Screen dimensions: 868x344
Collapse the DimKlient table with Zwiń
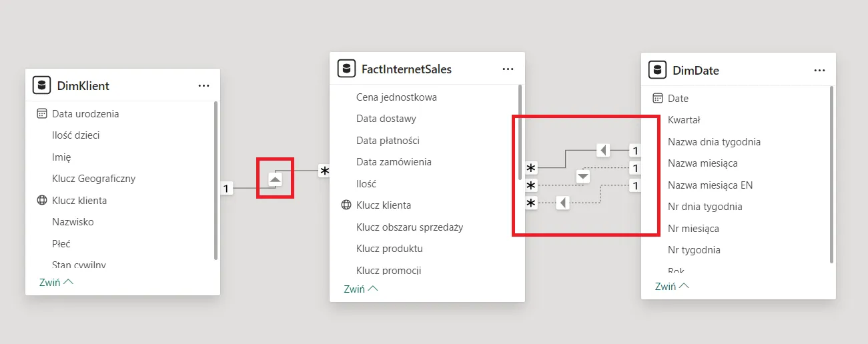(56, 282)
